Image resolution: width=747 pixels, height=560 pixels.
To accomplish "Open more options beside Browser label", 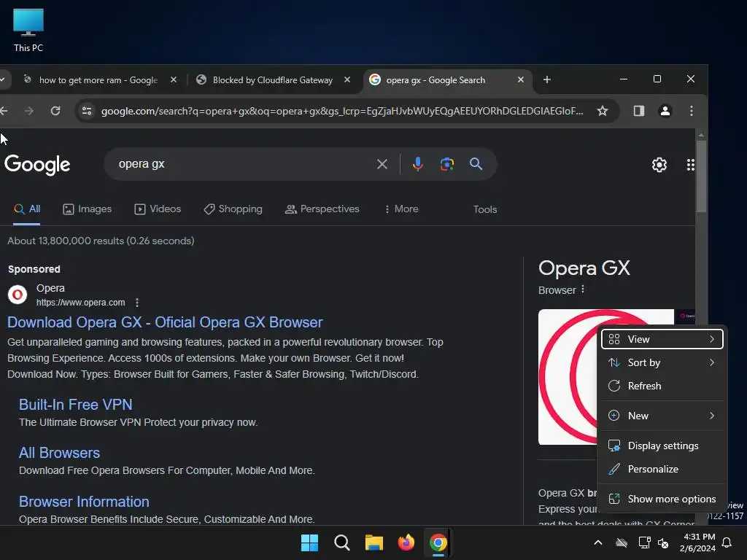I will (583, 289).
